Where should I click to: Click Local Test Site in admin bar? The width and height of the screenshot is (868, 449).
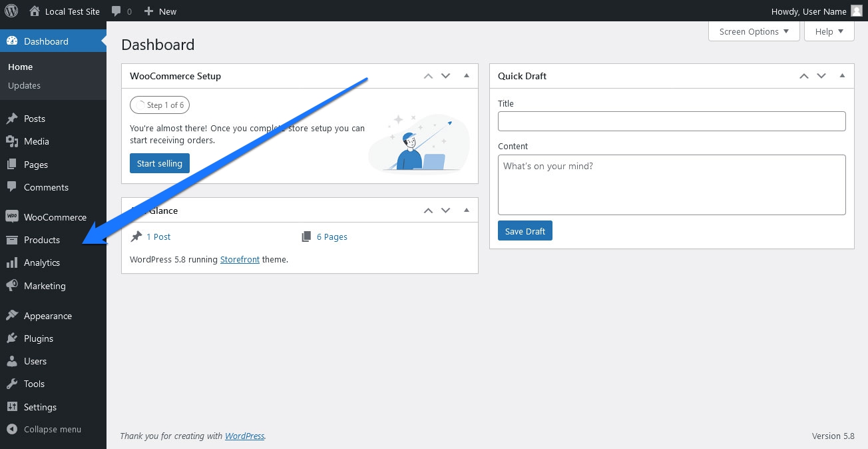73,11
